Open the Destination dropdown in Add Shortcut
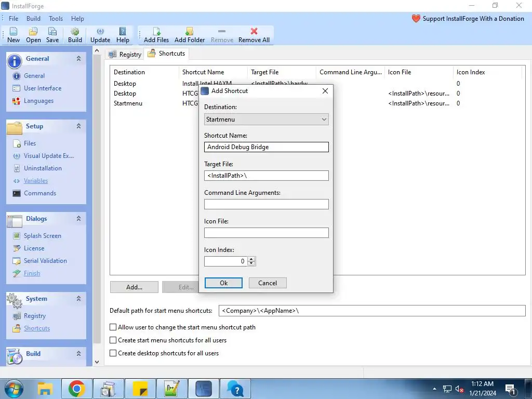The width and height of the screenshot is (532, 399). click(267, 119)
